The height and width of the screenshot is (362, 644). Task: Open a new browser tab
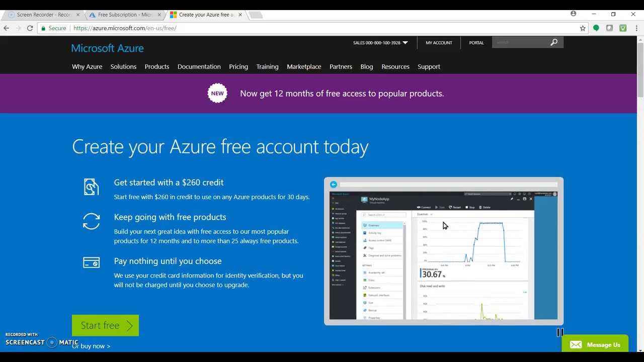tap(256, 15)
